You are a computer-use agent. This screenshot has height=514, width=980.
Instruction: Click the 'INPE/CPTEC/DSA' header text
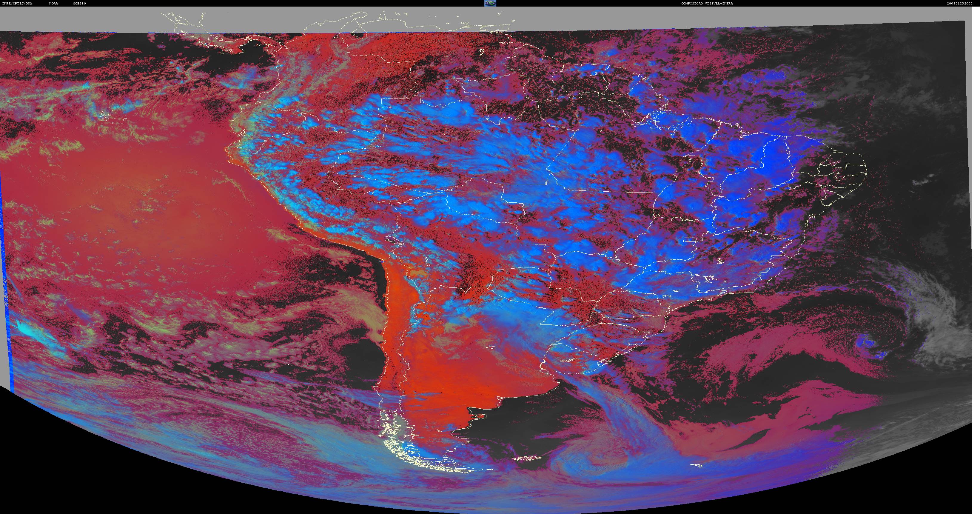[17, 3]
